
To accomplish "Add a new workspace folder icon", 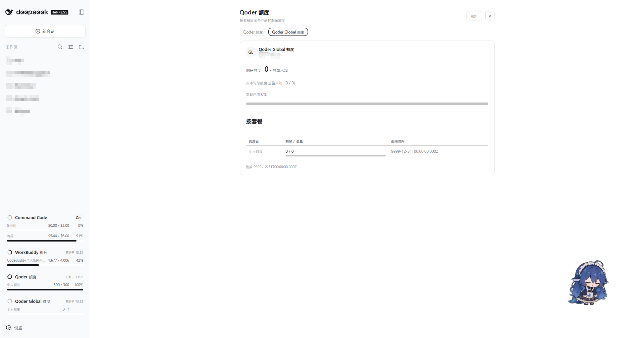I will pyautogui.click(x=82, y=47).
